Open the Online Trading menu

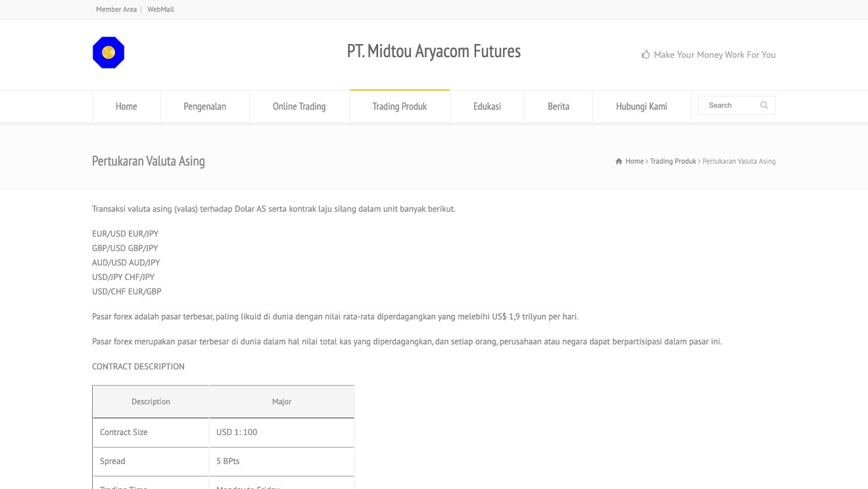point(299,106)
